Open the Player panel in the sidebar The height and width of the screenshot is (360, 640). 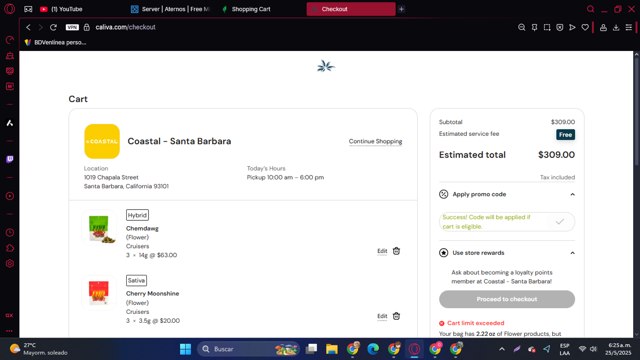10,196
